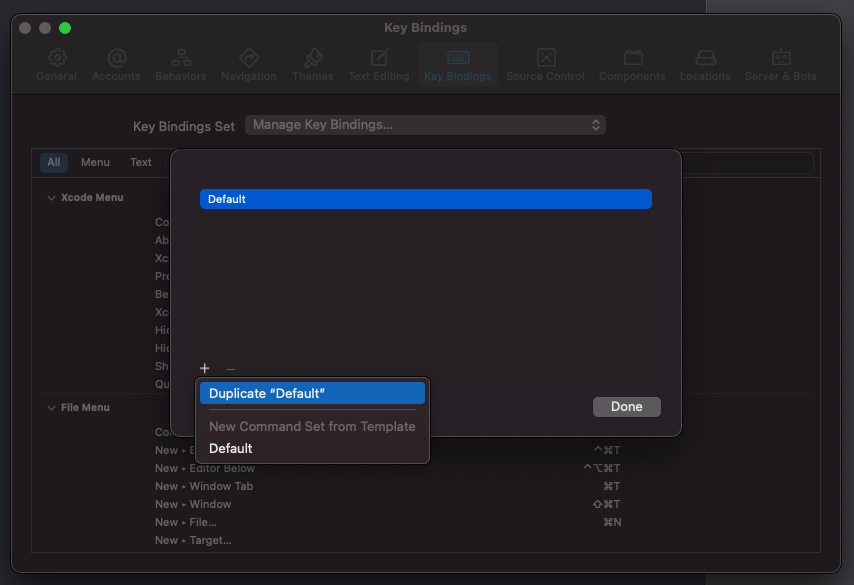Select the Menu filter tab
This screenshot has width=854, height=585.
coord(95,162)
